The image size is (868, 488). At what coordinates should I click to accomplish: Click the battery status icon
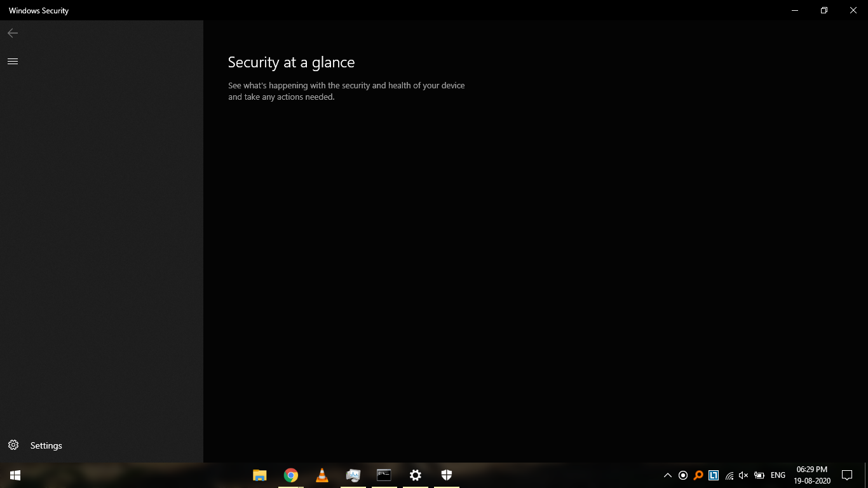(x=759, y=475)
